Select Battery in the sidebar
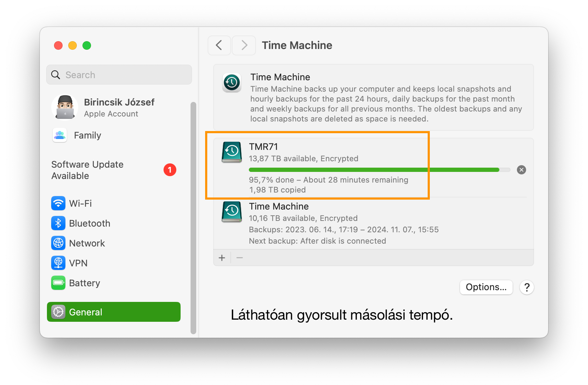The height and width of the screenshot is (385, 588). (114, 283)
